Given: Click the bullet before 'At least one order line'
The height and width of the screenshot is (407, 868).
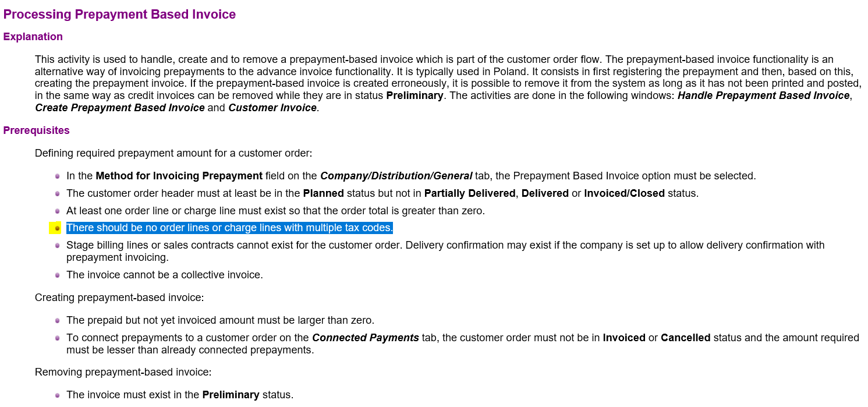Looking at the screenshot, I should coord(58,211).
